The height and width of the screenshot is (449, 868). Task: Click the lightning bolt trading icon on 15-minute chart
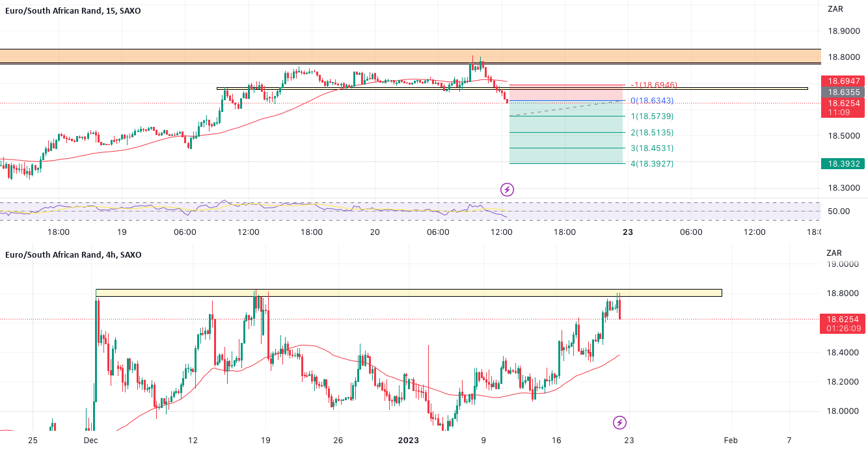[x=507, y=189]
